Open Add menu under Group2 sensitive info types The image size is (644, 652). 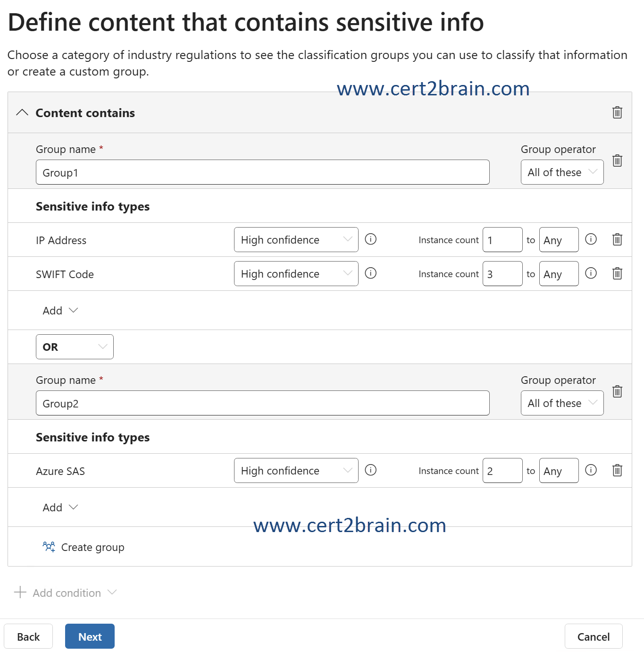[60, 508]
